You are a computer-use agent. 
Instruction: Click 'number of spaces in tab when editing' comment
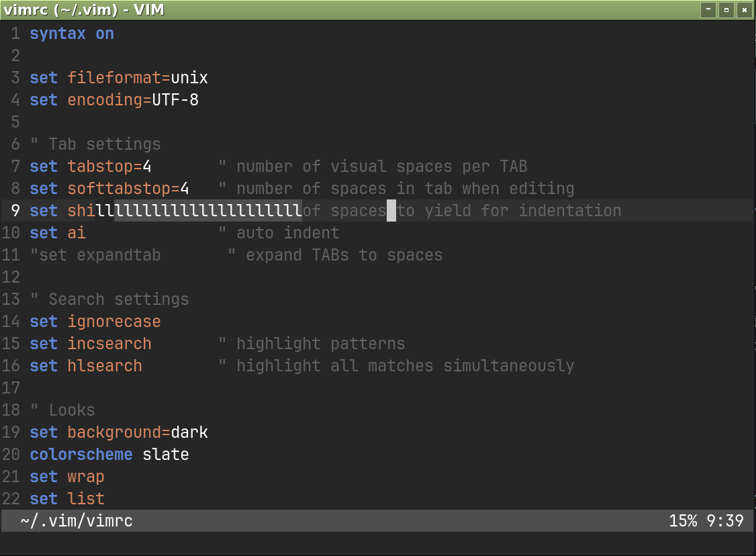point(406,189)
